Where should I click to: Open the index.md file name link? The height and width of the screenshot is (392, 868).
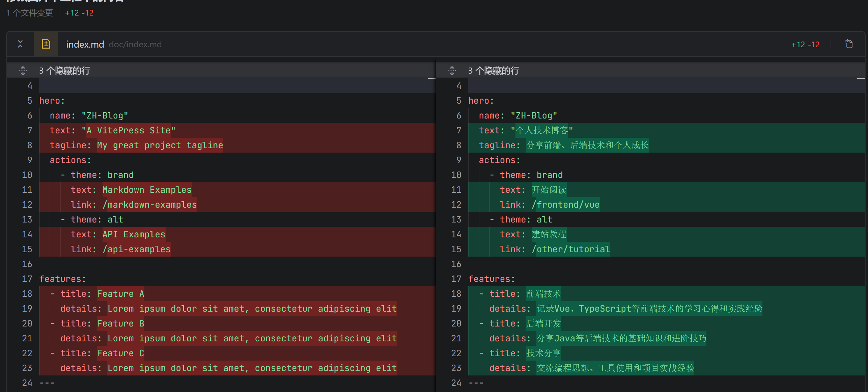(x=85, y=44)
